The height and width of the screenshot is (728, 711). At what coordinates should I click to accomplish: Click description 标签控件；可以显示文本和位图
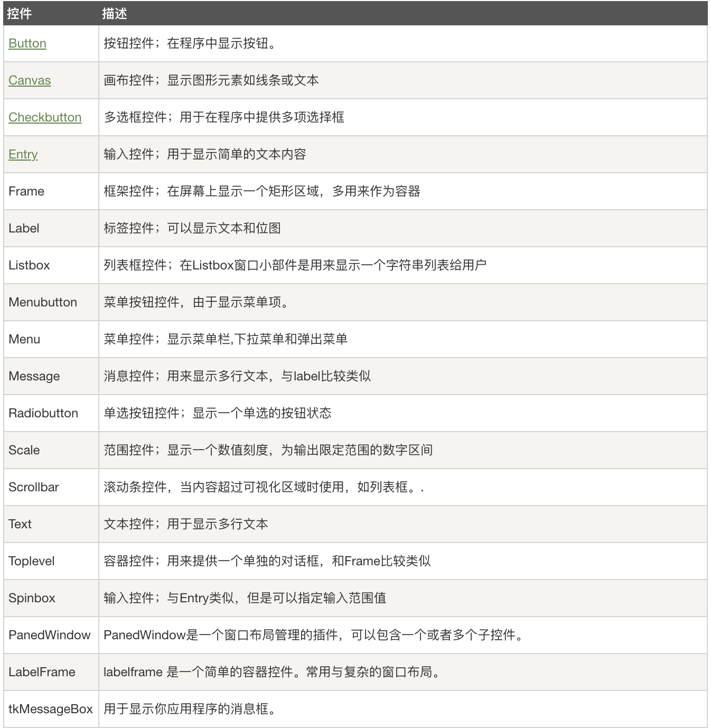(x=192, y=228)
